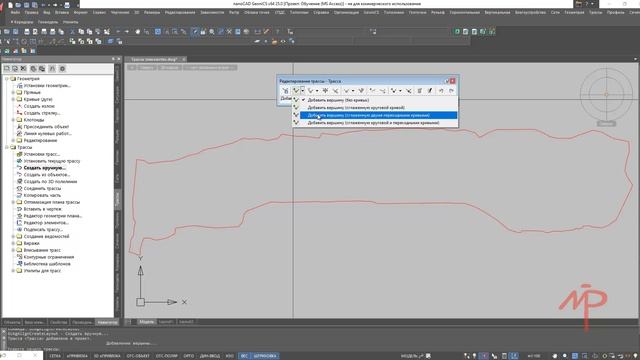Select 'Контурные ограничения' tree item
The image size is (640, 360).
tap(49, 257)
